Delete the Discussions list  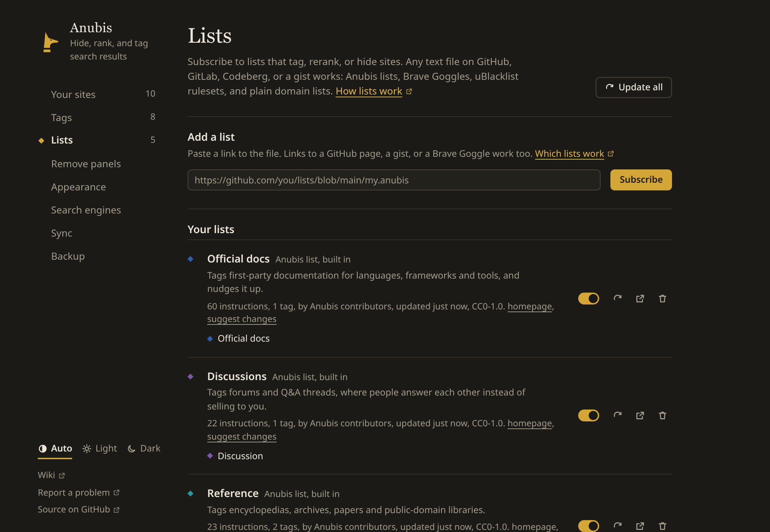tap(663, 415)
